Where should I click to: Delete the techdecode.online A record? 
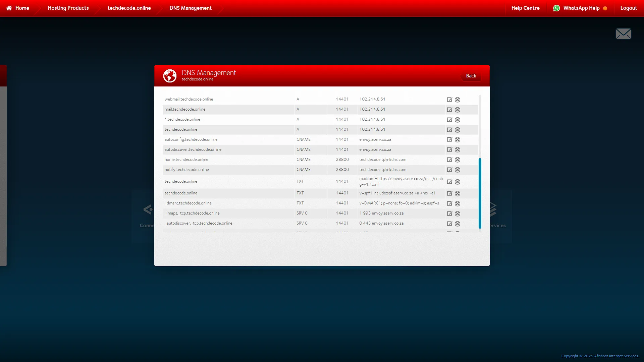458,130
